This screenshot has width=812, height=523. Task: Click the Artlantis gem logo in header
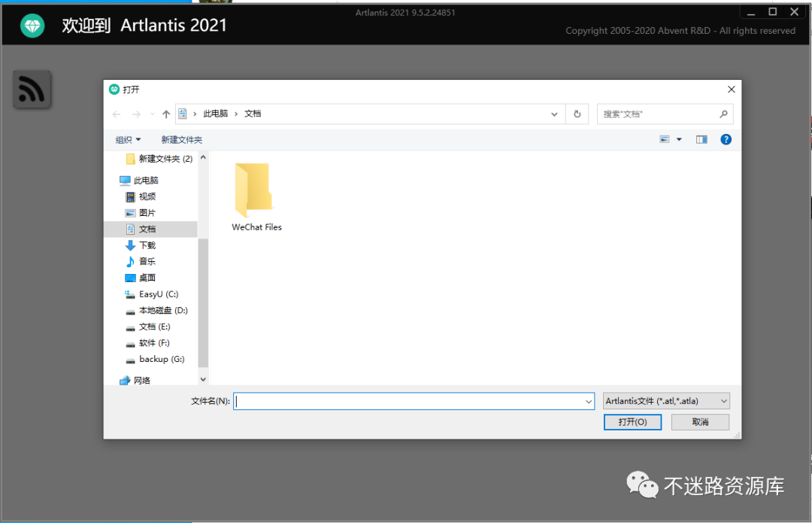point(32,26)
